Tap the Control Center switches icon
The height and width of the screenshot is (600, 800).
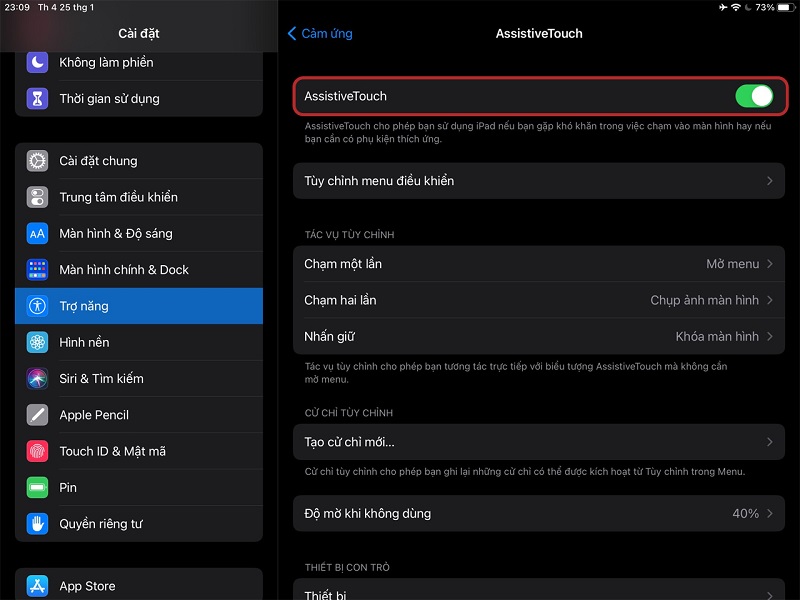[37, 197]
